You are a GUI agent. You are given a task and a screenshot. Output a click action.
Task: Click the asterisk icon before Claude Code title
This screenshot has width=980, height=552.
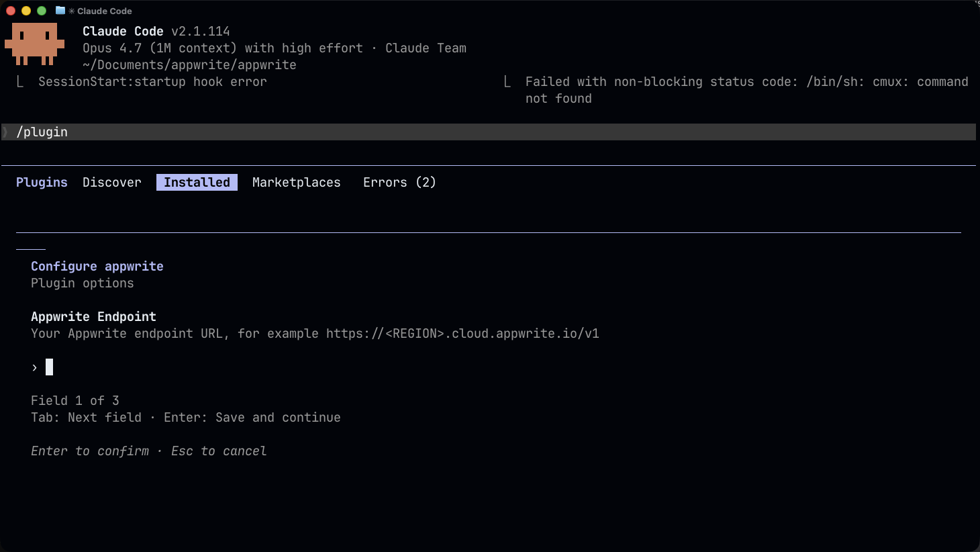pyautogui.click(x=71, y=11)
